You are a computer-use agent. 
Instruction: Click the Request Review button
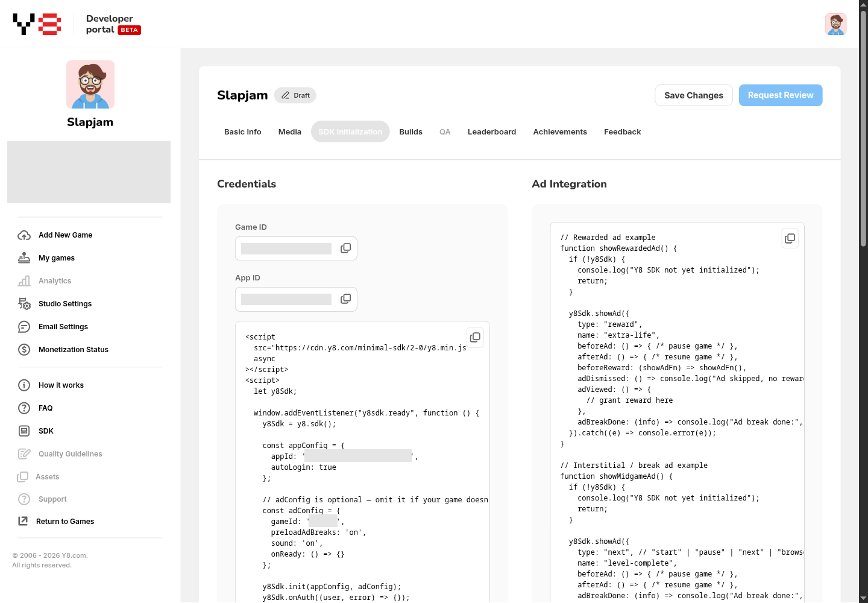781,95
